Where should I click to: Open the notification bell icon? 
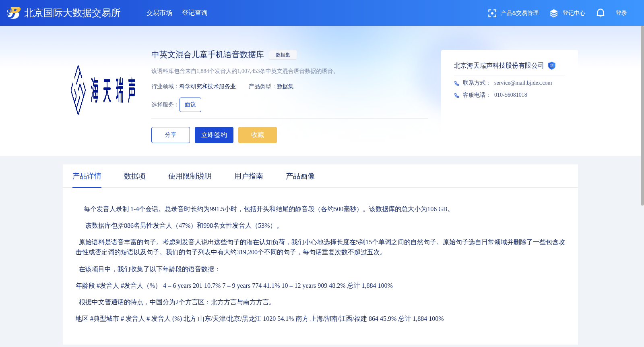tap(601, 13)
